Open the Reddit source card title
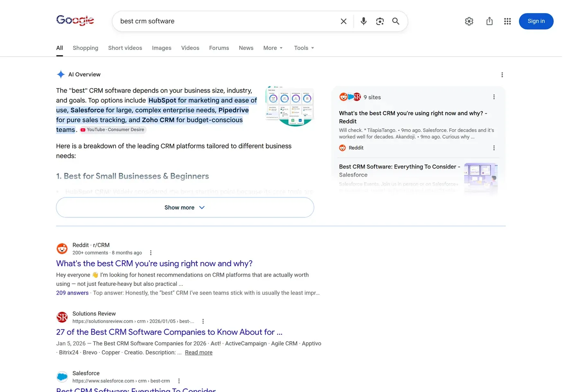This screenshot has height=392, width=568. click(413, 117)
